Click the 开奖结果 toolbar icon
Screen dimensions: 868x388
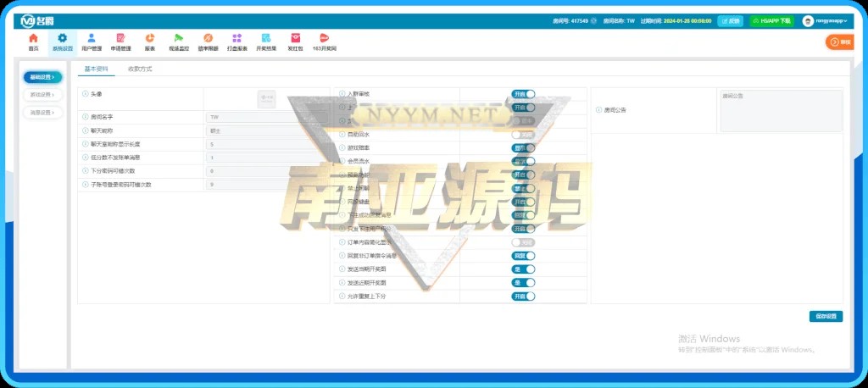click(266, 42)
